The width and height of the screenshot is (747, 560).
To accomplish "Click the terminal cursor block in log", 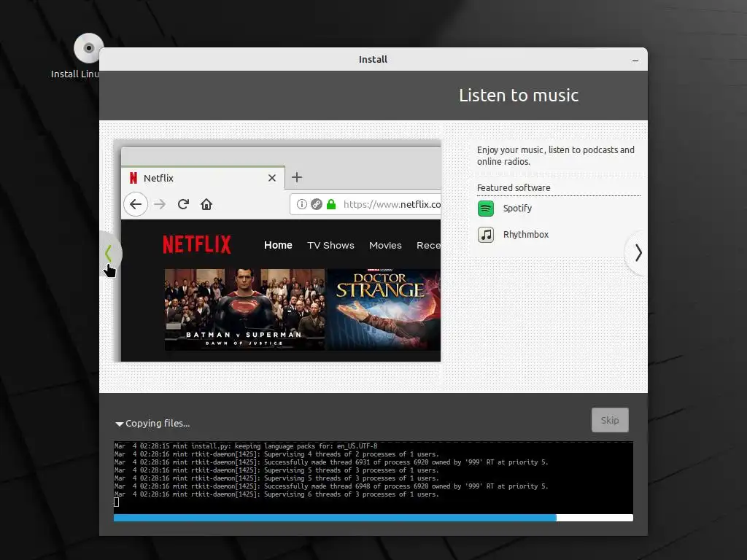I will (116, 502).
